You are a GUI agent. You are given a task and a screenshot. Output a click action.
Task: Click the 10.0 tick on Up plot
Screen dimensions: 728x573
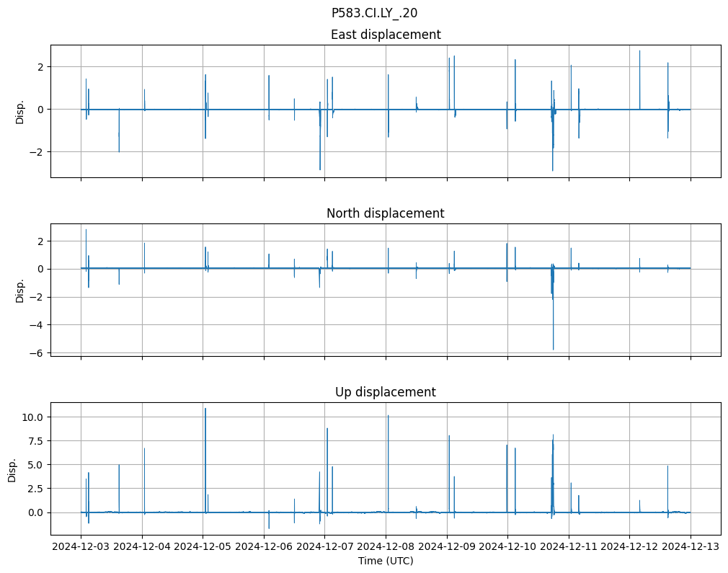(x=33, y=417)
